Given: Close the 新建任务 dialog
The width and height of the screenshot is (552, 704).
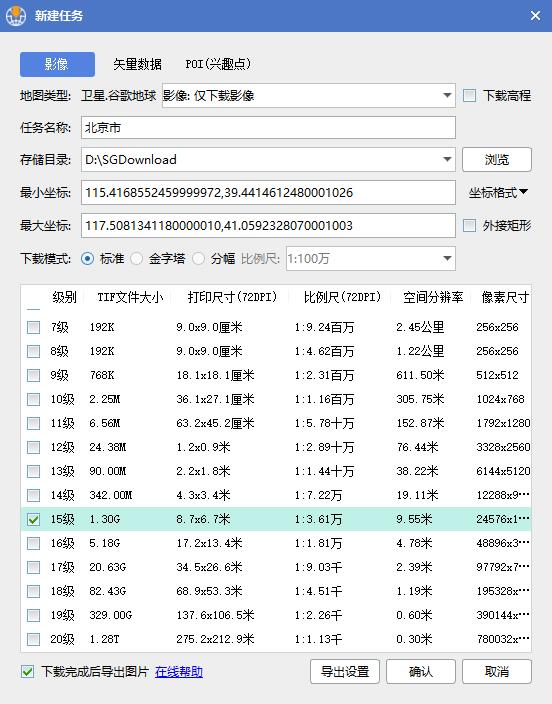Looking at the screenshot, I should pyautogui.click(x=535, y=16).
